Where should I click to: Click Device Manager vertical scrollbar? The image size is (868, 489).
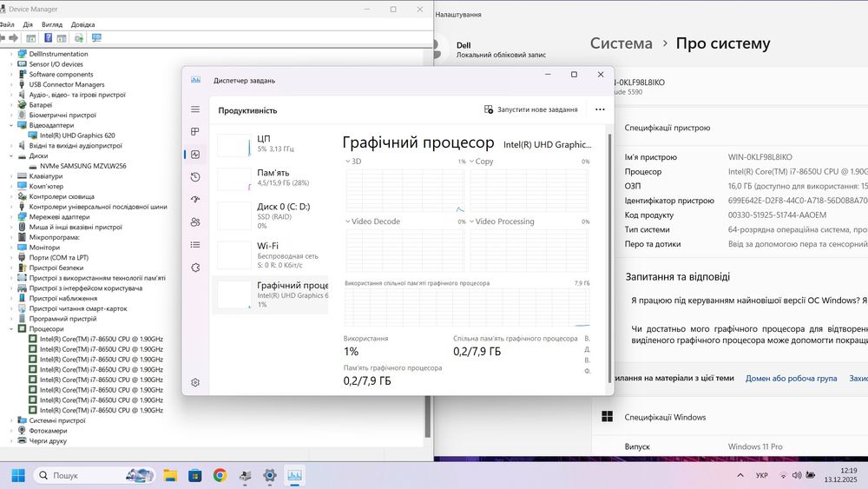tap(427, 415)
